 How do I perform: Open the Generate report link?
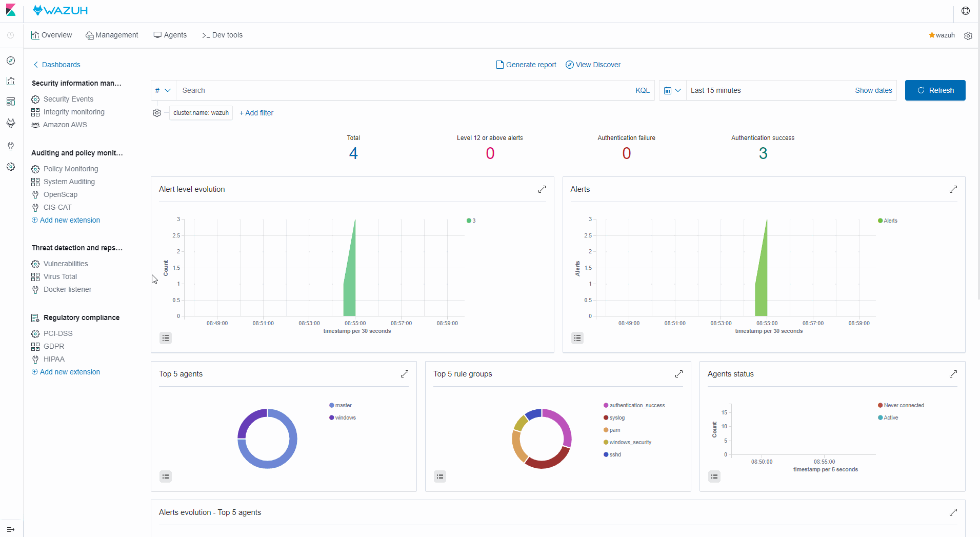tap(526, 65)
